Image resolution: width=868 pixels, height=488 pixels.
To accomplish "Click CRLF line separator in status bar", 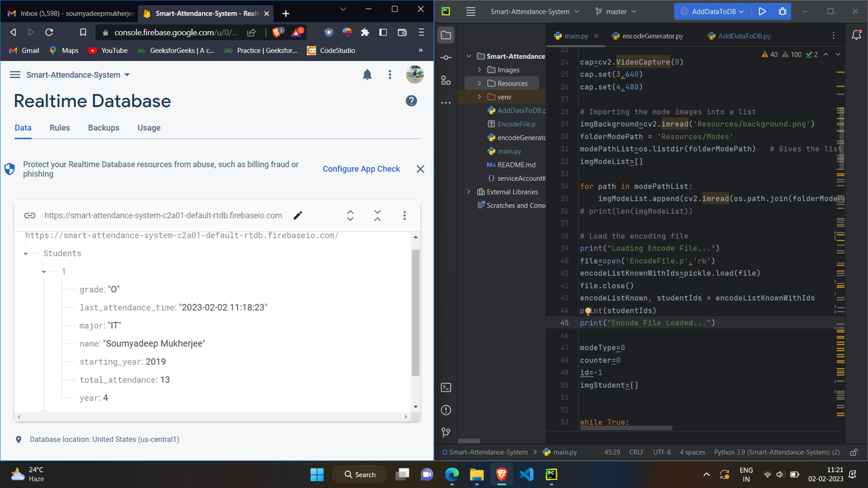I will (637, 452).
